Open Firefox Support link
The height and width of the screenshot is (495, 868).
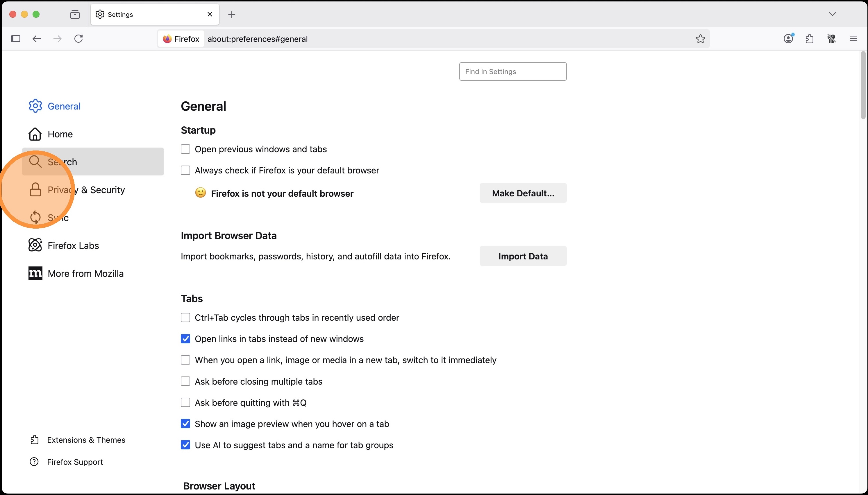[66, 462]
